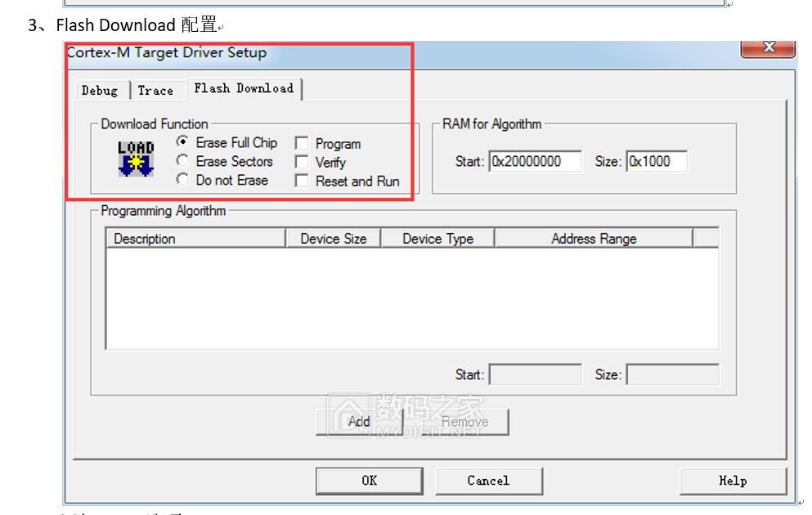Select the Erase Full Chip option

pyautogui.click(x=183, y=142)
